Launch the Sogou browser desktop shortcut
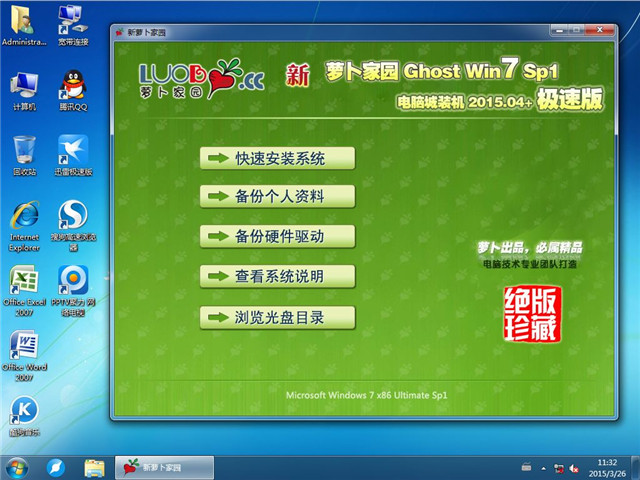Screen dimensions: 640x480 click(x=73, y=226)
